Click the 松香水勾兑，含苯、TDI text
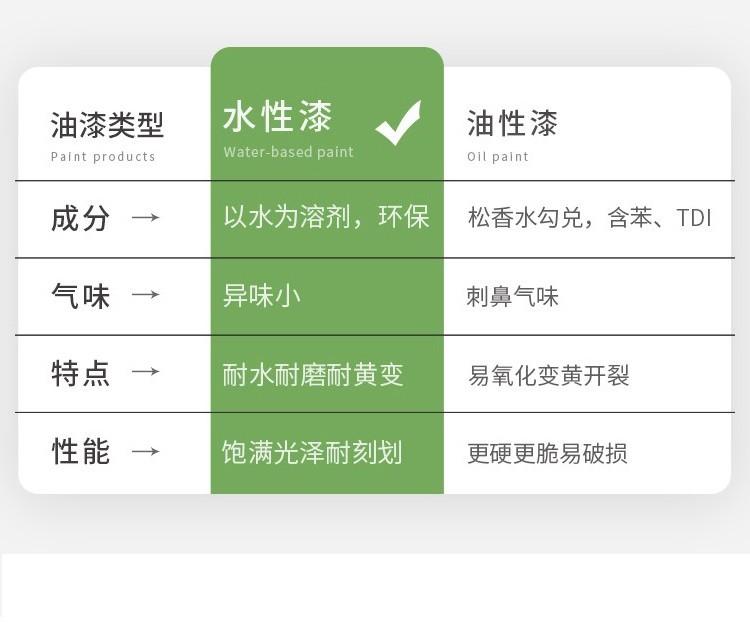The image size is (750, 640). pyautogui.click(x=589, y=218)
